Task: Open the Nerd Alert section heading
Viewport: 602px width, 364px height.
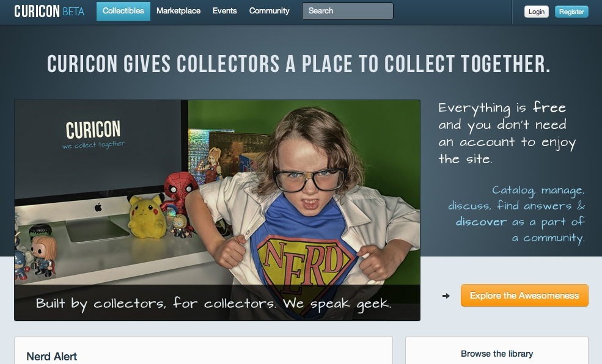Action: 51,356
